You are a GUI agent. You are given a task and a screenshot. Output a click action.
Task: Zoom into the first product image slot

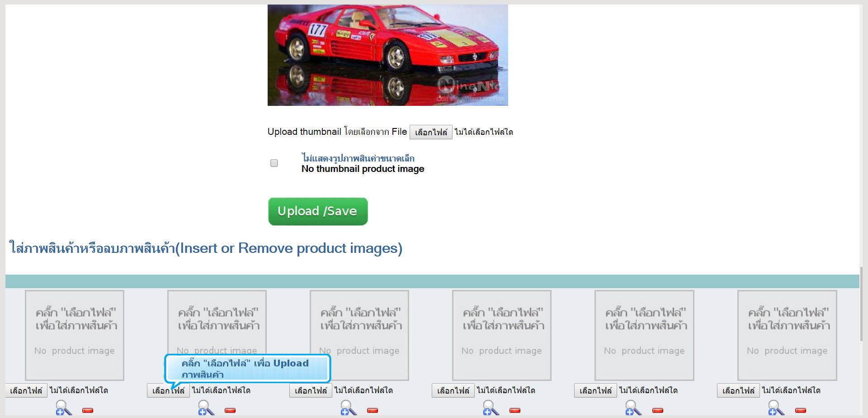click(x=64, y=408)
